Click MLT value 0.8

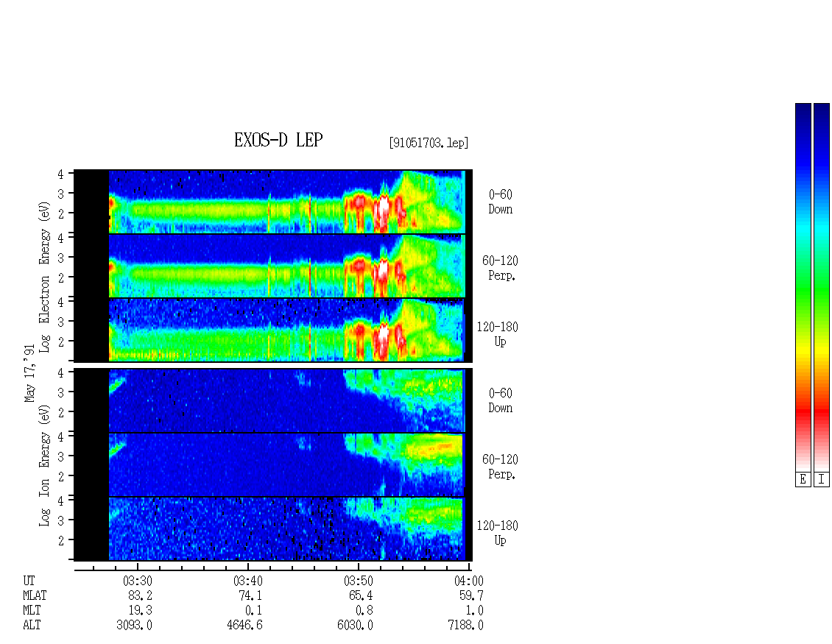(x=364, y=610)
